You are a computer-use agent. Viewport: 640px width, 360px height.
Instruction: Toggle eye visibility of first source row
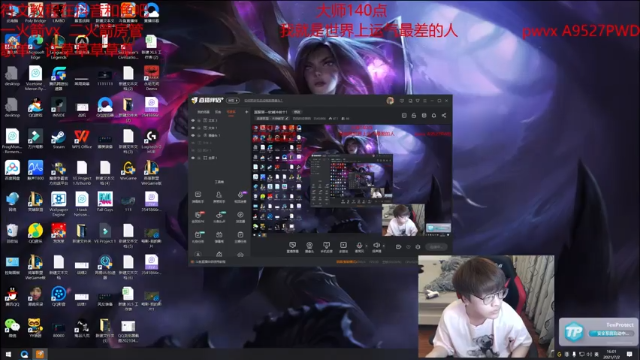[193, 121]
